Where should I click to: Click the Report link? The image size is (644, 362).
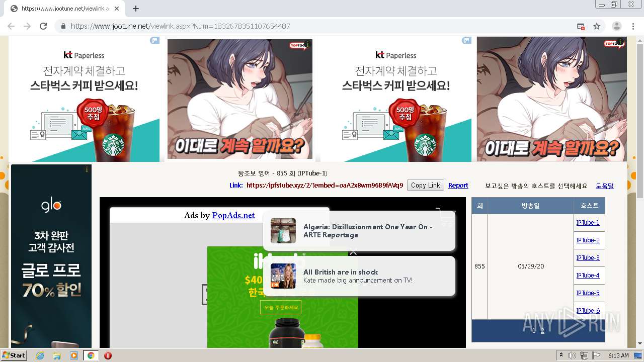pyautogui.click(x=458, y=185)
